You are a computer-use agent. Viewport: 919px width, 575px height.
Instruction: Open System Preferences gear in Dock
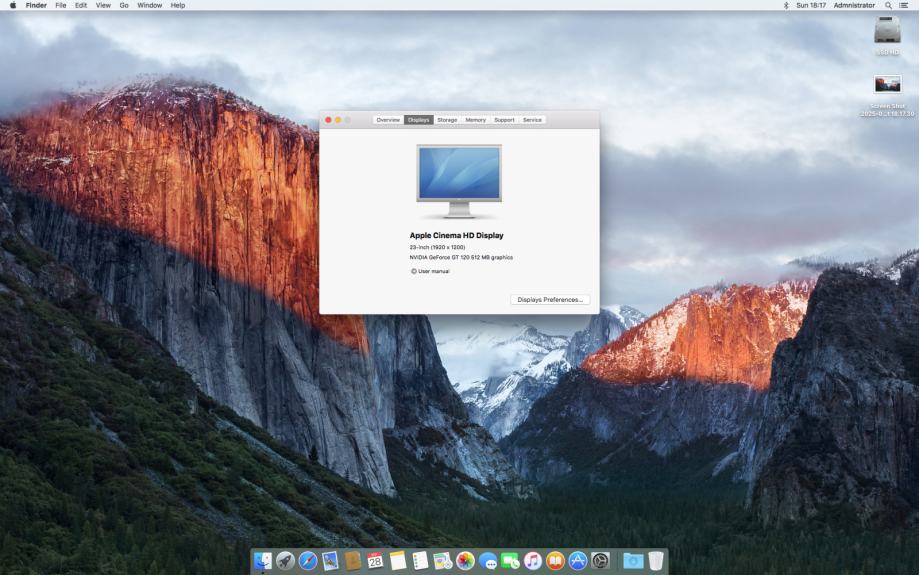600,561
